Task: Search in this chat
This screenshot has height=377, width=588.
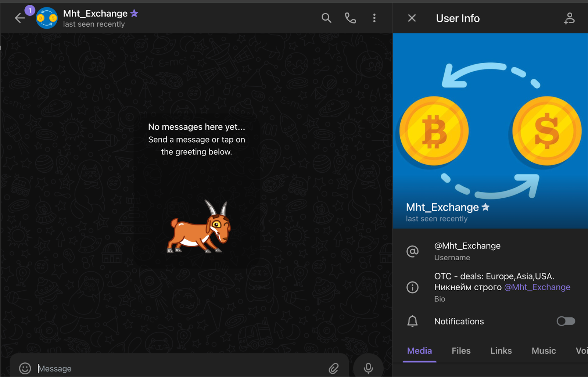Action: click(326, 18)
